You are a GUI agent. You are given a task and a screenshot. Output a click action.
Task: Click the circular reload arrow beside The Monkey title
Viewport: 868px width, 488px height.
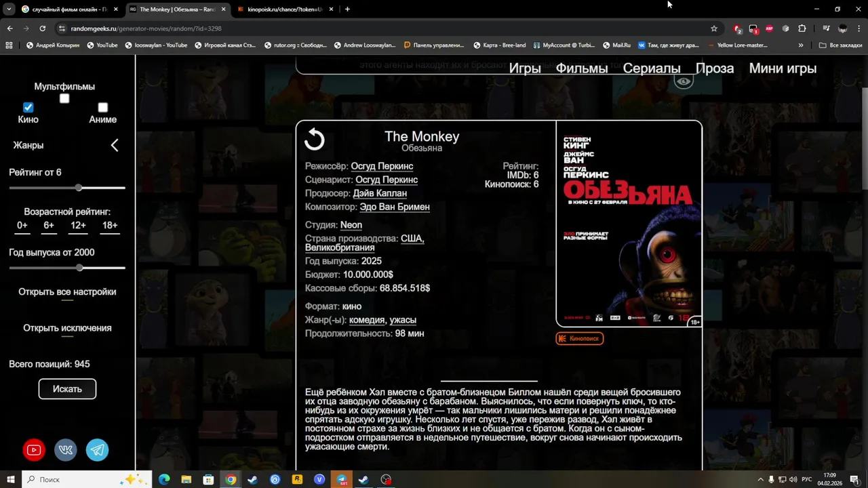(315, 139)
